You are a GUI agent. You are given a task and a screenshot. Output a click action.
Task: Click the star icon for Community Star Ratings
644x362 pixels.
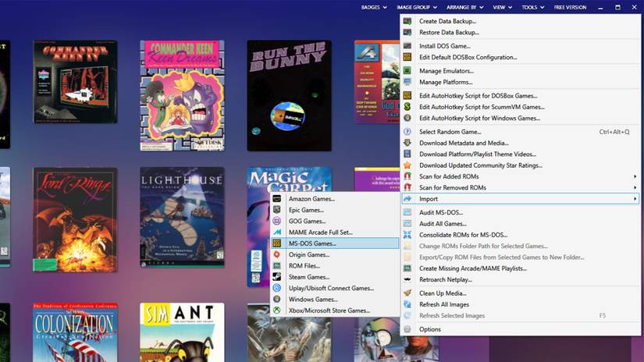pyautogui.click(x=407, y=165)
